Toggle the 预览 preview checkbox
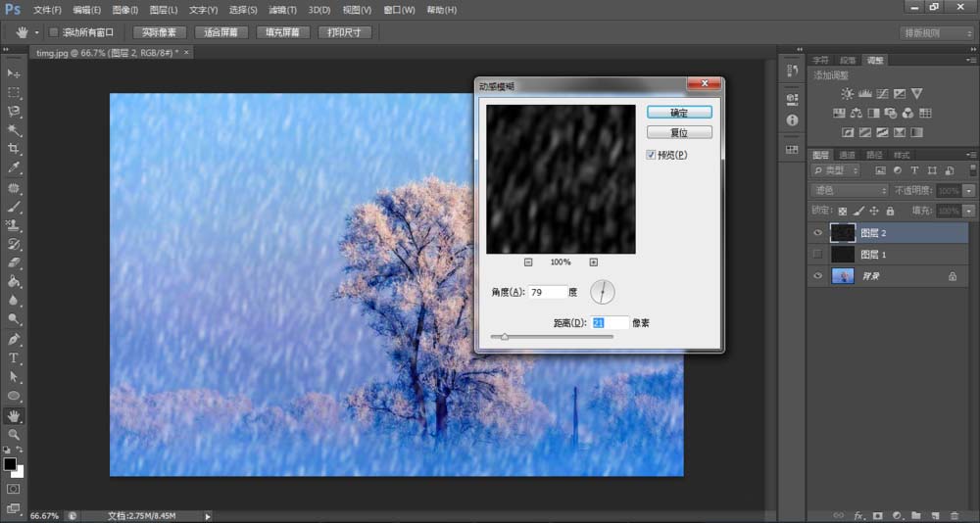 652,156
